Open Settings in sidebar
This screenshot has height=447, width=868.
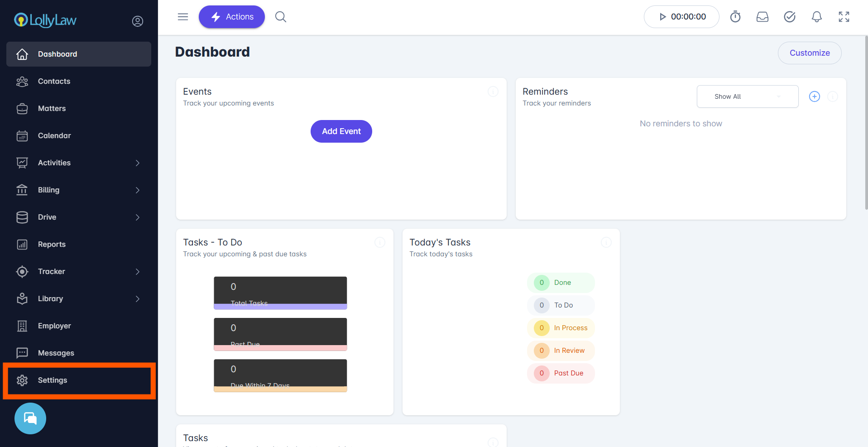[x=79, y=380]
